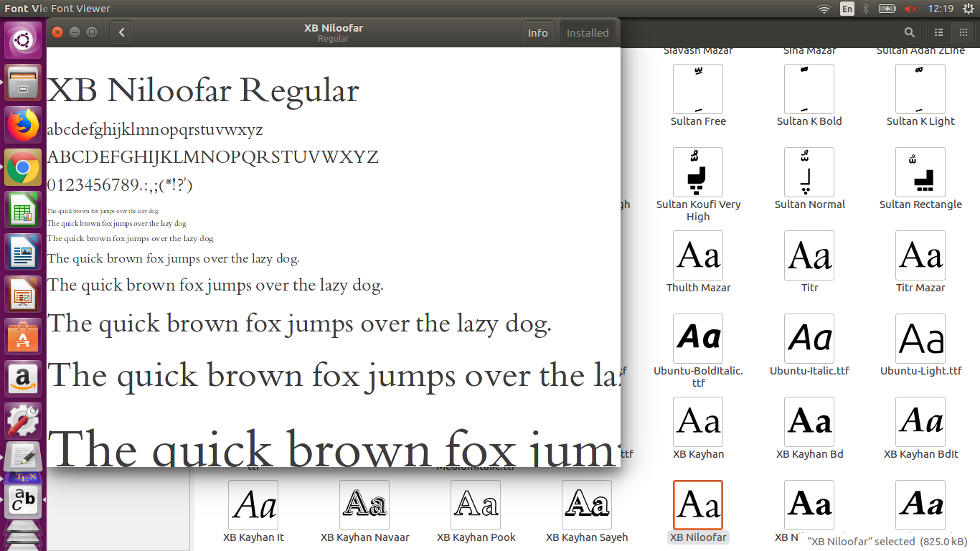Screen dimensions: 980x551
Task: Click the lowercase alphabet sample line
Action: (x=155, y=130)
